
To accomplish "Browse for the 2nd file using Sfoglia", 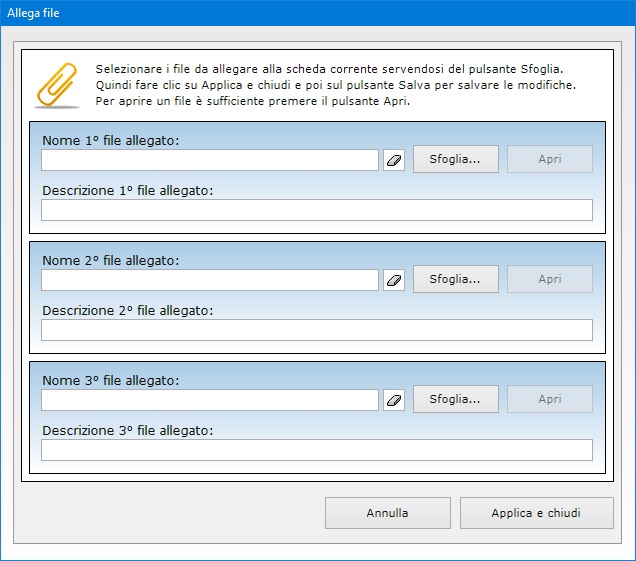I will 455,279.
